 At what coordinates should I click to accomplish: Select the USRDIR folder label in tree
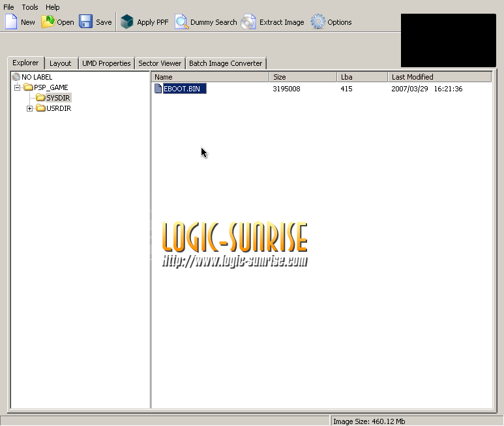pos(59,108)
